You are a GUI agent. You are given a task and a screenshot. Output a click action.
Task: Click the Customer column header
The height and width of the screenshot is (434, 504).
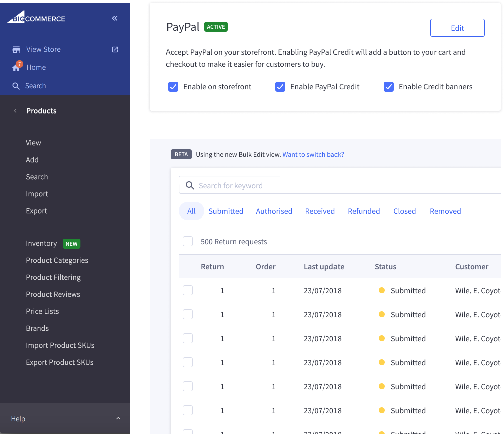[472, 267]
